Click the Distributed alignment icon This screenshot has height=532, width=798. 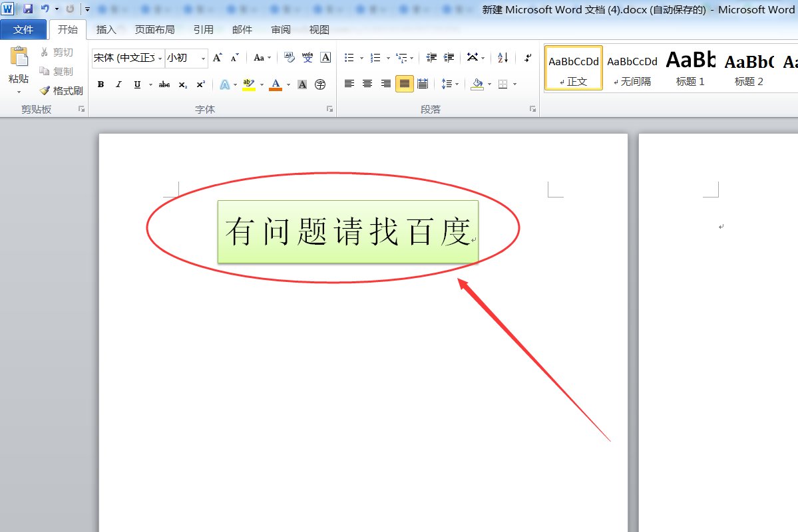(x=423, y=83)
